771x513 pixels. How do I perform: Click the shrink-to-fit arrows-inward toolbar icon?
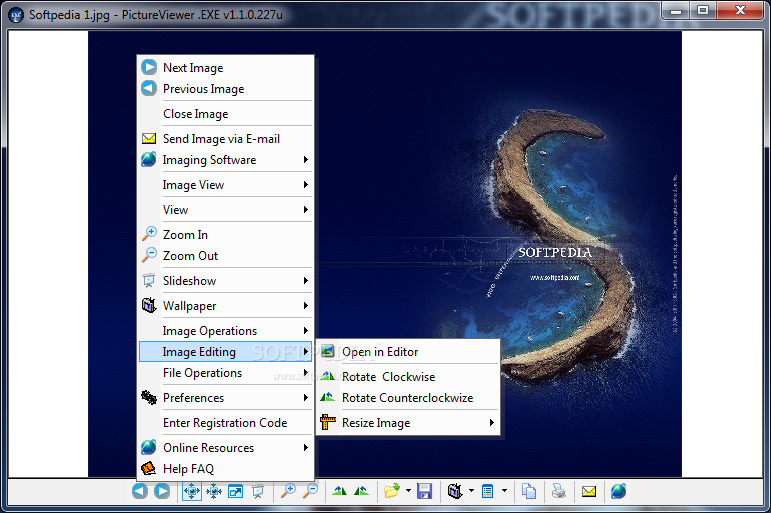click(214, 491)
